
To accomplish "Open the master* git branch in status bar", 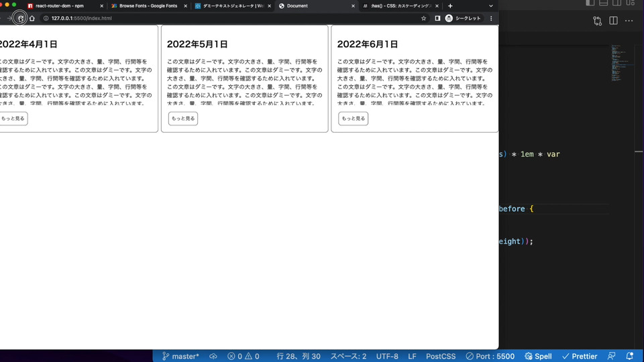I will (180, 356).
